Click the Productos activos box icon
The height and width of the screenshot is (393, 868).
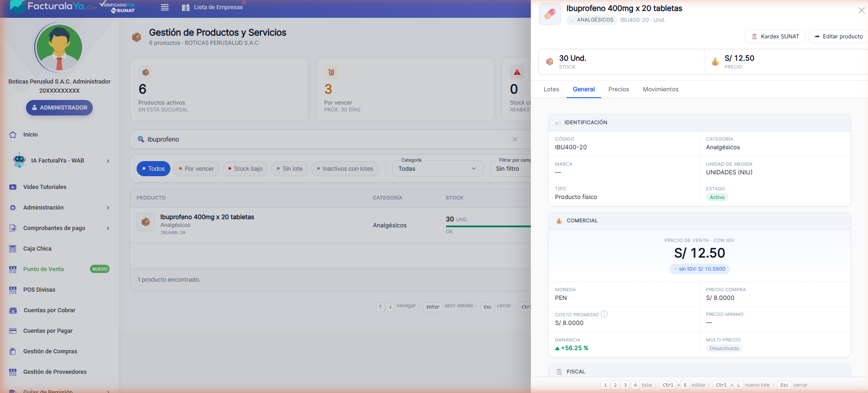(146, 72)
